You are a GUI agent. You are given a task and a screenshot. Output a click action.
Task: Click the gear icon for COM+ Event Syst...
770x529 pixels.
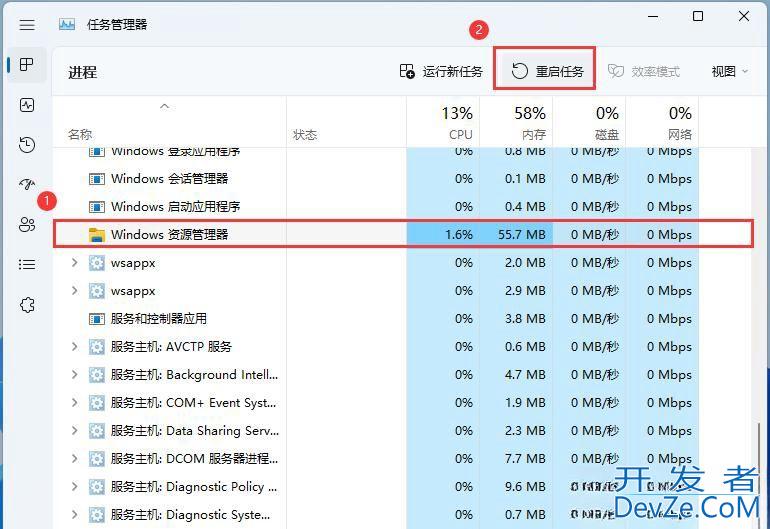(97, 403)
